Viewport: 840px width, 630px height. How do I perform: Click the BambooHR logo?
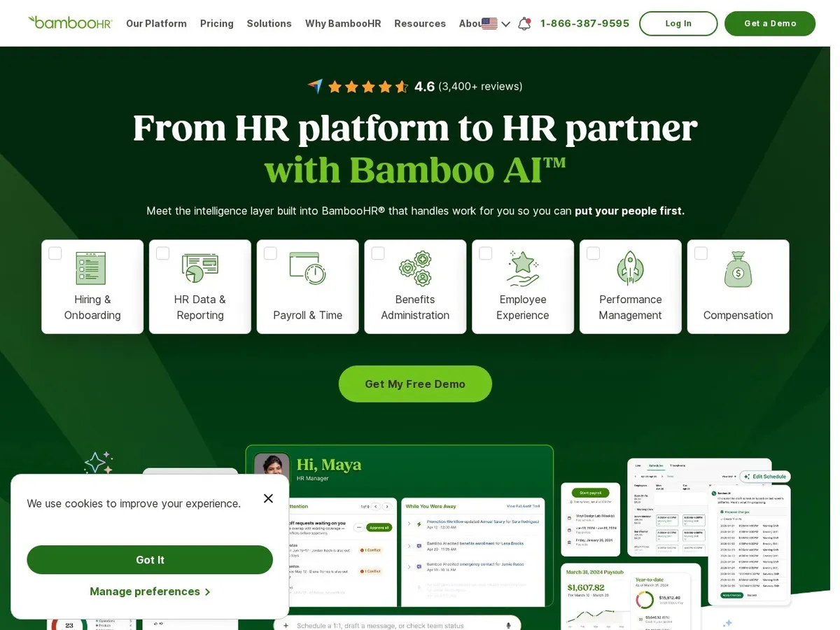tap(70, 22)
